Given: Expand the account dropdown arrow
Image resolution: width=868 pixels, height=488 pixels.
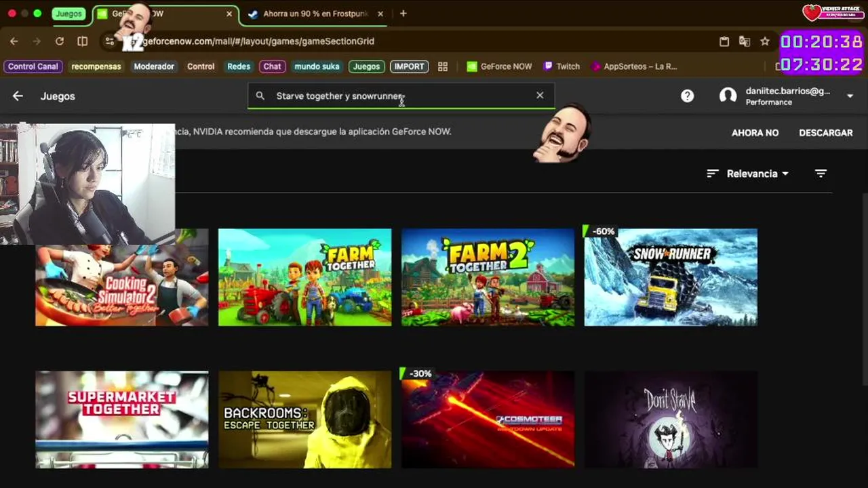Looking at the screenshot, I should point(850,96).
